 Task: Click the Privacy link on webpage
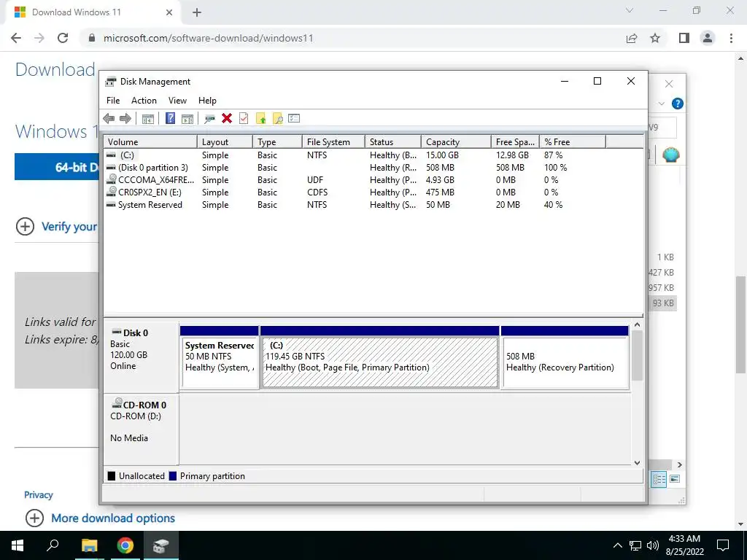38,495
